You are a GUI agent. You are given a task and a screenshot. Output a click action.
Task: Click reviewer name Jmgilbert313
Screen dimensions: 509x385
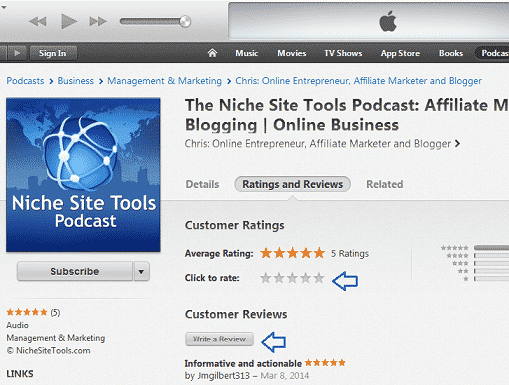pos(223,376)
